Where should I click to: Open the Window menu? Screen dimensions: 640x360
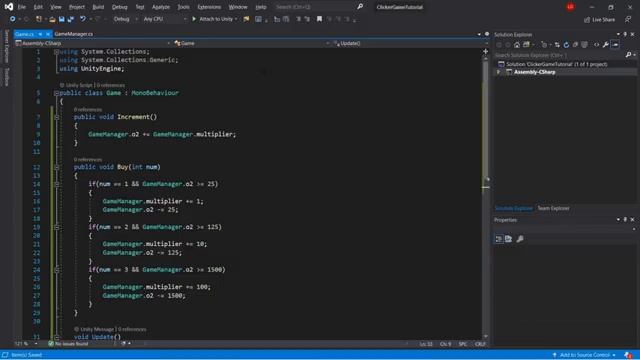pyautogui.click(x=238, y=7)
